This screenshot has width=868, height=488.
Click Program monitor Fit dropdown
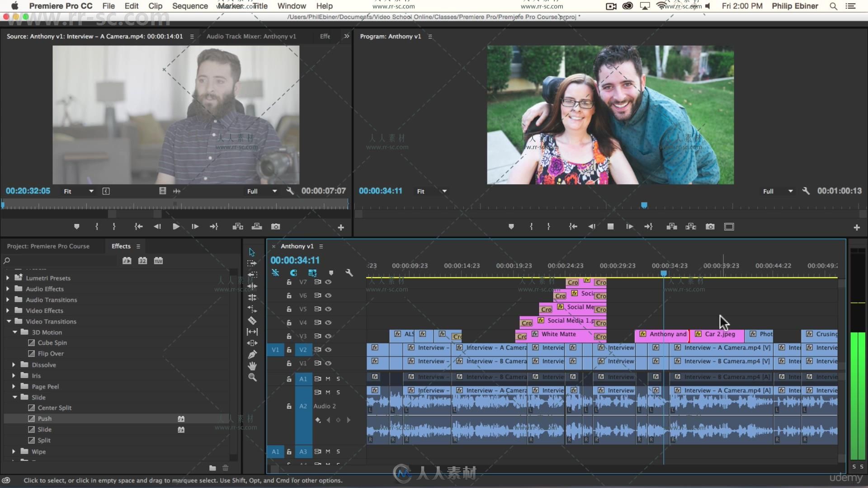pos(430,191)
